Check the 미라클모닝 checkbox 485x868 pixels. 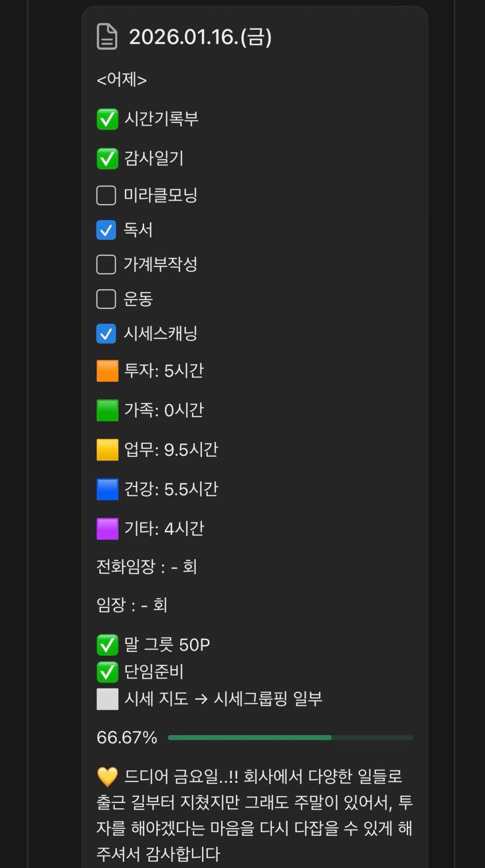click(x=106, y=196)
